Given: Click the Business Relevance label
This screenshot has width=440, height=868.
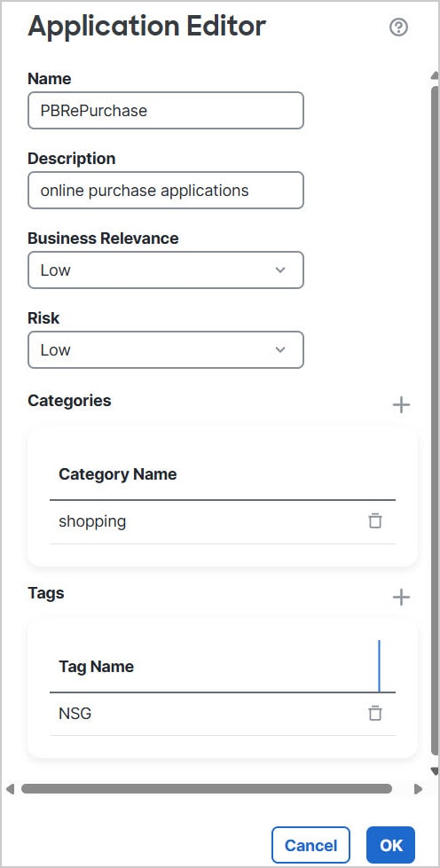Looking at the screenshot, I should (x=103, y=238).
